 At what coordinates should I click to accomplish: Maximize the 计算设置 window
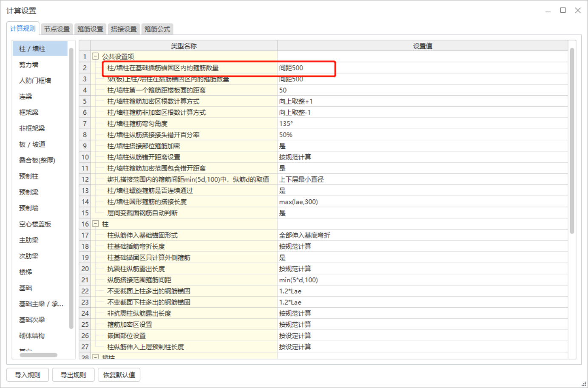pos(563,10)
